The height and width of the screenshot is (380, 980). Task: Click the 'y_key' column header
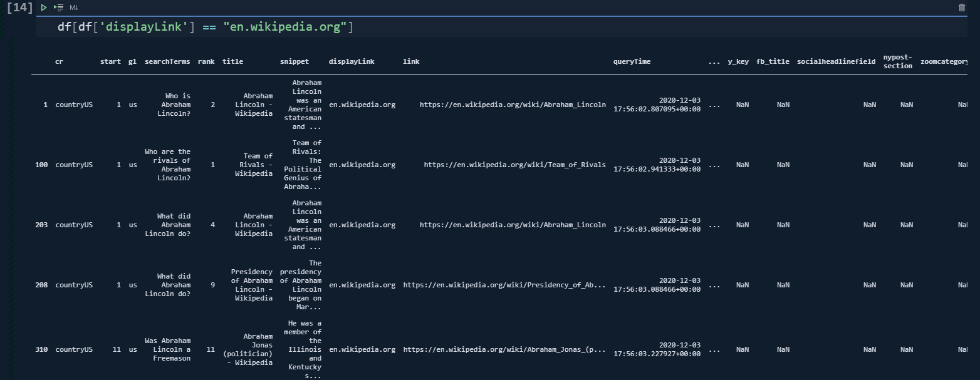738,62
